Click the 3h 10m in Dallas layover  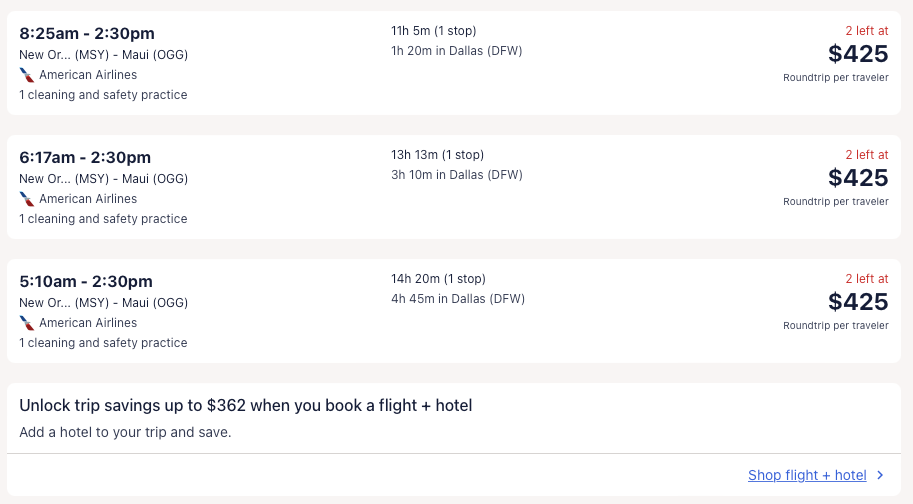point(456,175)
